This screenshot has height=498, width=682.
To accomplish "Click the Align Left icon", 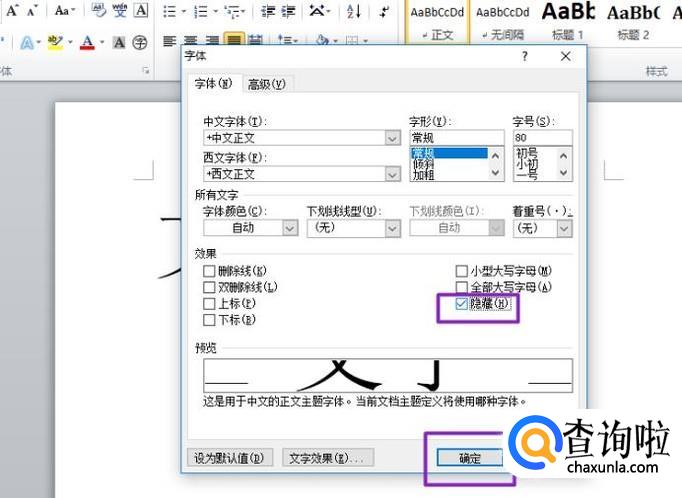I will (169, 42).
